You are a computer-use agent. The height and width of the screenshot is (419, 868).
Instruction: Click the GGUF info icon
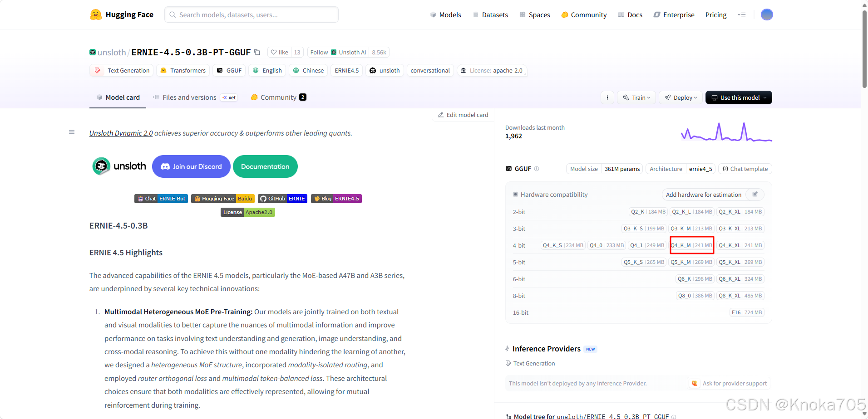[x=537, y=169]
